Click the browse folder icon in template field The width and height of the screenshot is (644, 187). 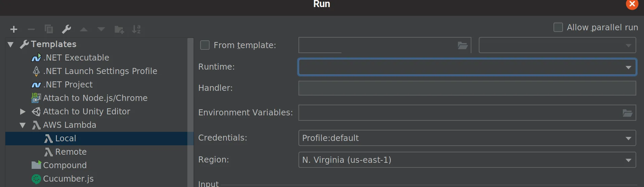tap(463, 45)
